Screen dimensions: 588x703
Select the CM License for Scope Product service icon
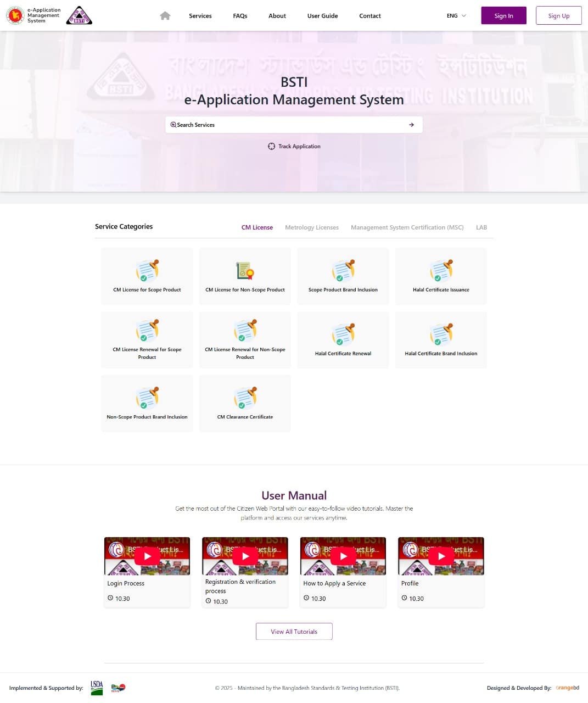tap(147, 270)
